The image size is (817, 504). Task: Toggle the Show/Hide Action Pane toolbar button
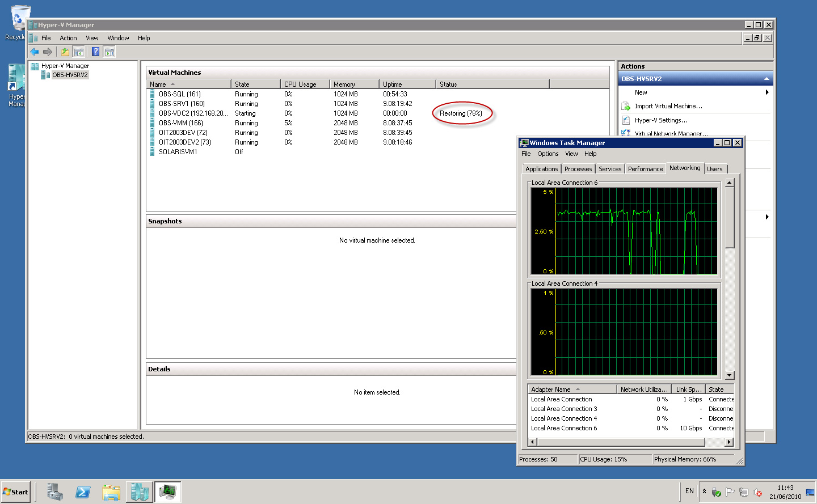pyautogui.click(x=109, y=52)
